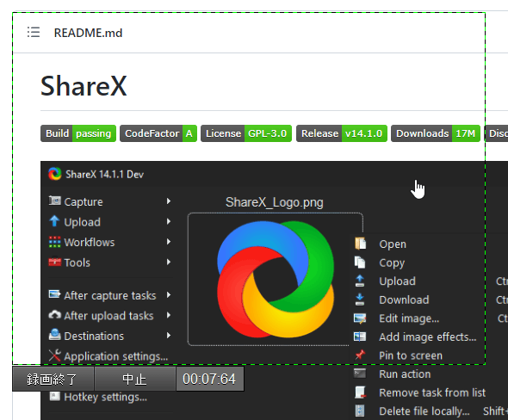Viewport: 508px width, 420px height.
Task: Expand the After upload tasks arrow
Action: (x=169, y=315)
